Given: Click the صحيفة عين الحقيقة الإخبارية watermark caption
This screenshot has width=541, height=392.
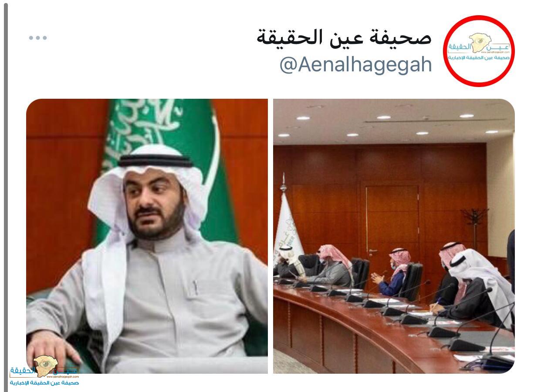Looking at the screenshot, I should click(44, 383).
